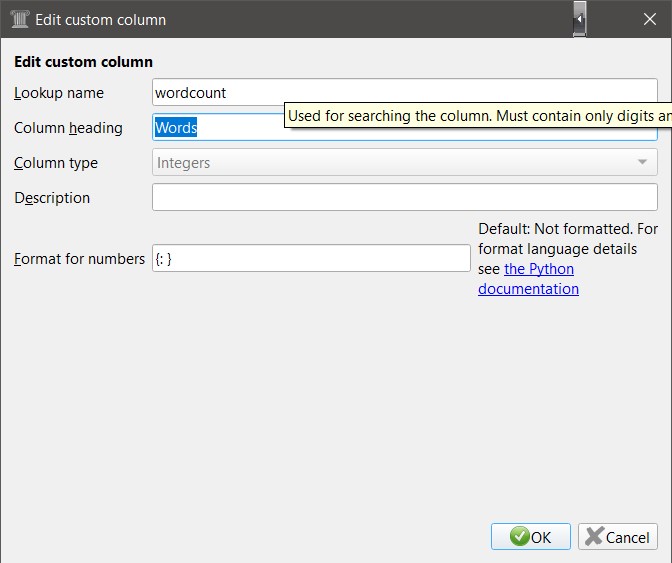The width and height of the screenshot is (672, 563).
Task: Close the Edit custom column dialog
Action: click(650, 19)
